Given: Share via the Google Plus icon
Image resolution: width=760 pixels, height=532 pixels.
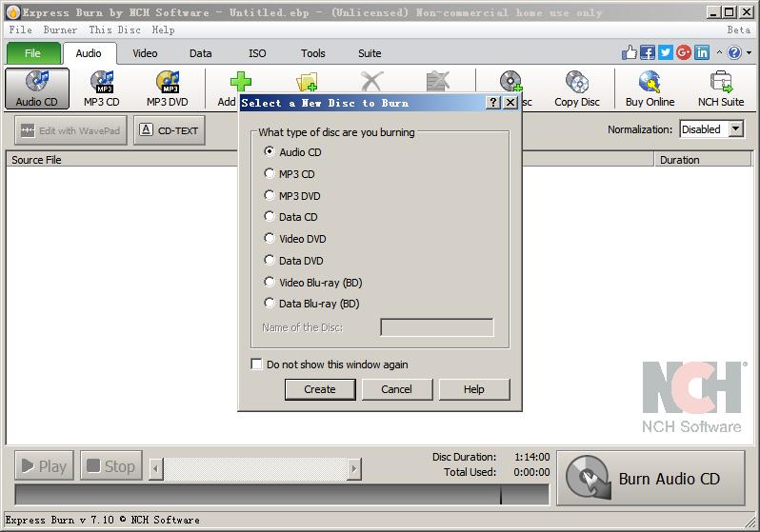Looking at the screenshot, I should click(684, 52).
